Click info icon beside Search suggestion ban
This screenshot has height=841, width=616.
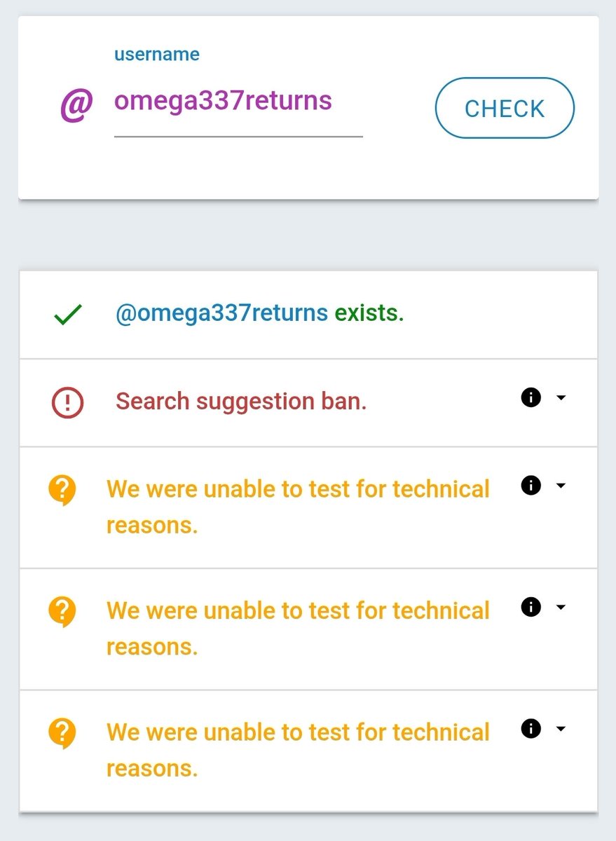(531, 398)
